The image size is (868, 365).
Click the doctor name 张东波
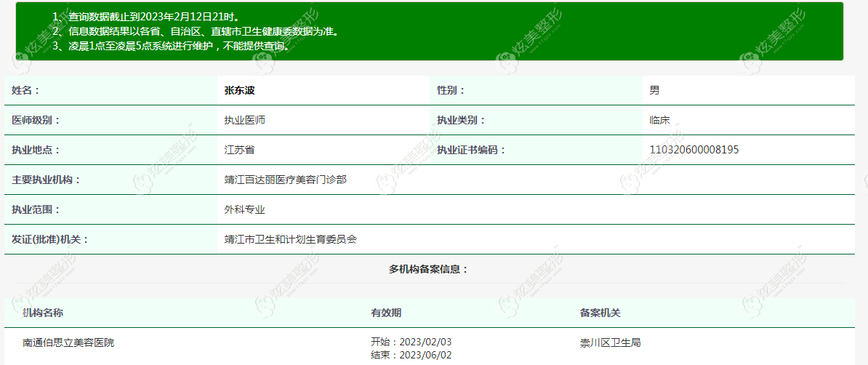(x=239, y=90)
